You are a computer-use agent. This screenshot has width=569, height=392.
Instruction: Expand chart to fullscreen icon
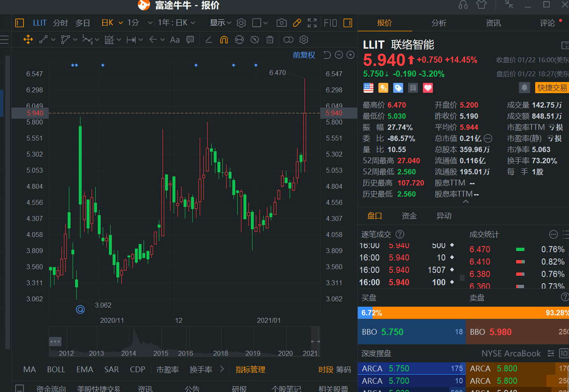coord(312,23)
